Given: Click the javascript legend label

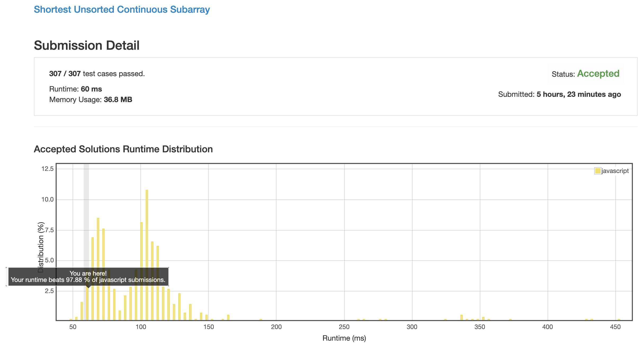Looking at the screenshot, I should pos(615,171).
